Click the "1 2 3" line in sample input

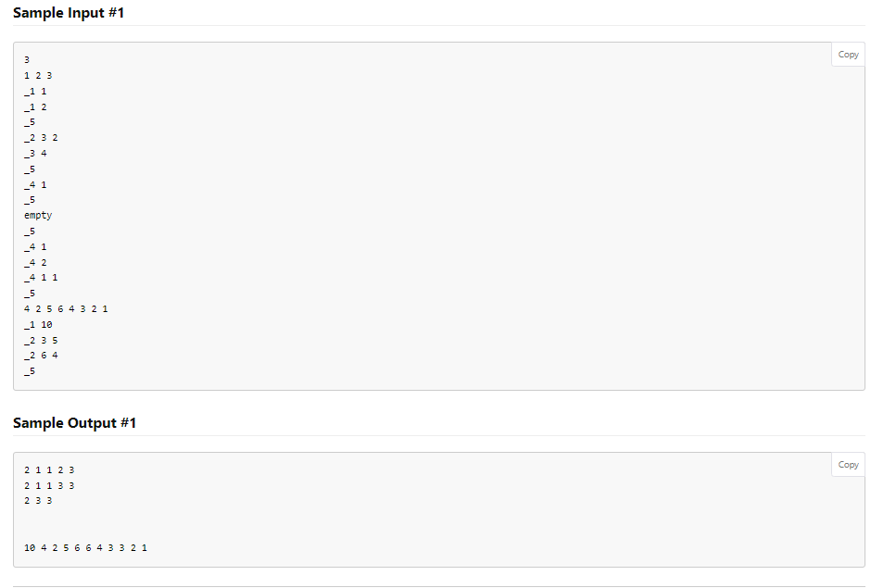point(38,75)
